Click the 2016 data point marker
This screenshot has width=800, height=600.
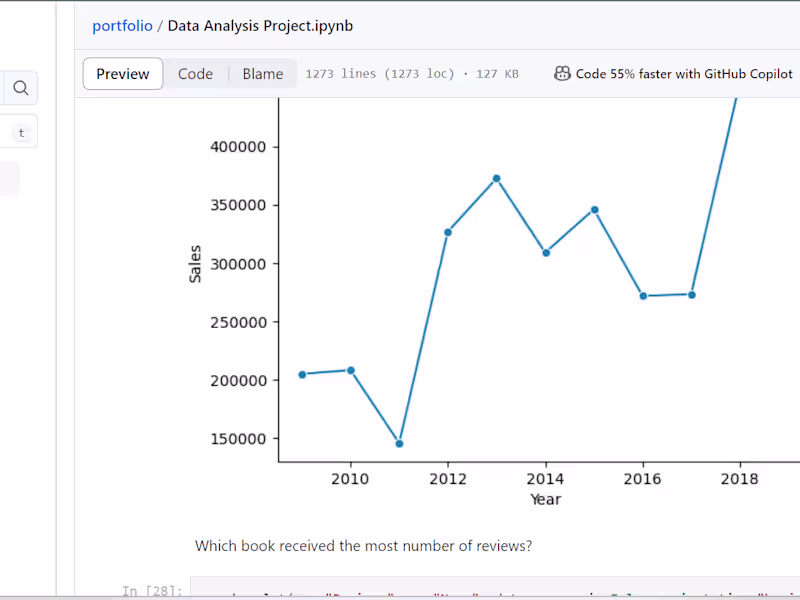click(x=643, y=295)
